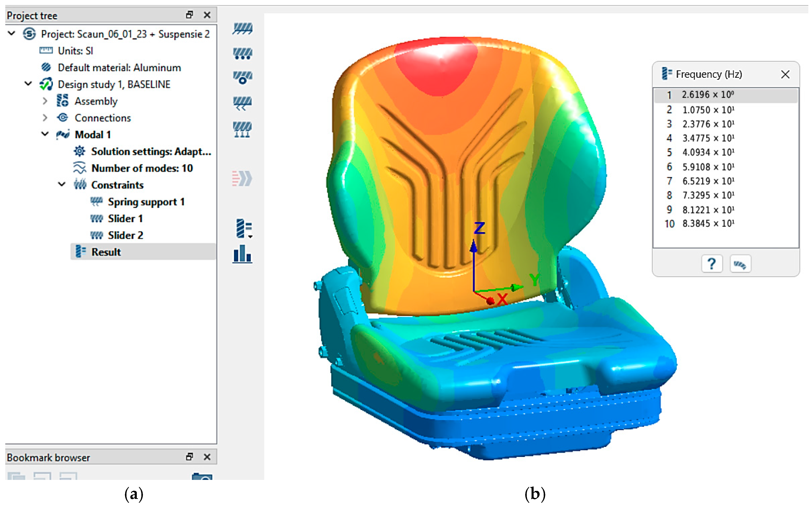Collapse the Modal 1 branch
Image resolution: width=812 pixels, height=509 pixels.
point(45,134)
